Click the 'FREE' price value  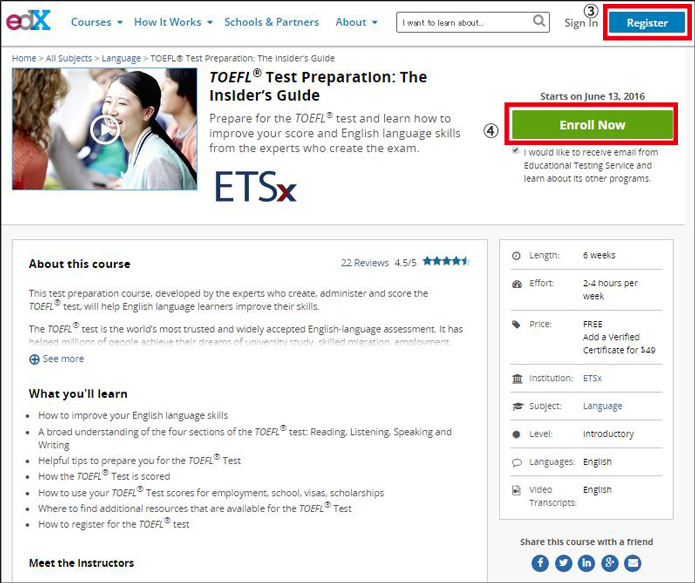pyautogui.click(x=593, y=324)
